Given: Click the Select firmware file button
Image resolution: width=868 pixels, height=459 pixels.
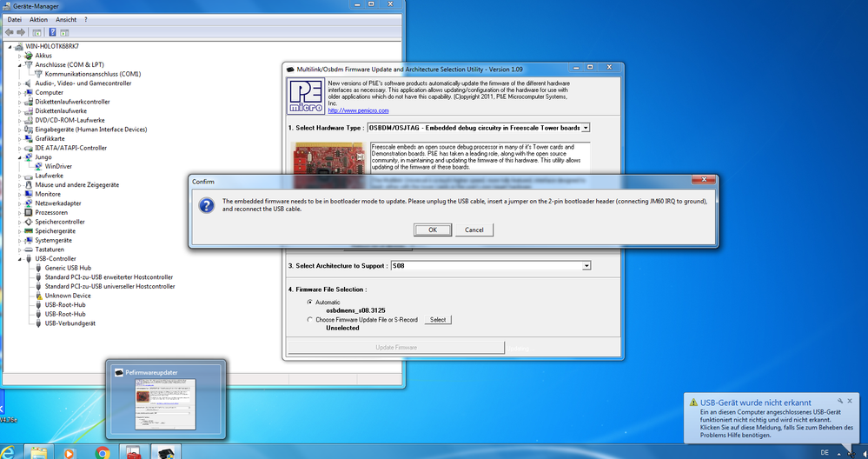Looking at the screenshot, I should click(x=438, y=319).
